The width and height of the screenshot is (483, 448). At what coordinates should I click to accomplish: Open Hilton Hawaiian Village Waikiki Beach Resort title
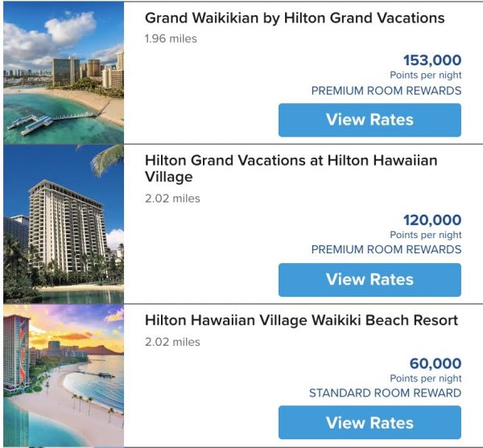301,320
